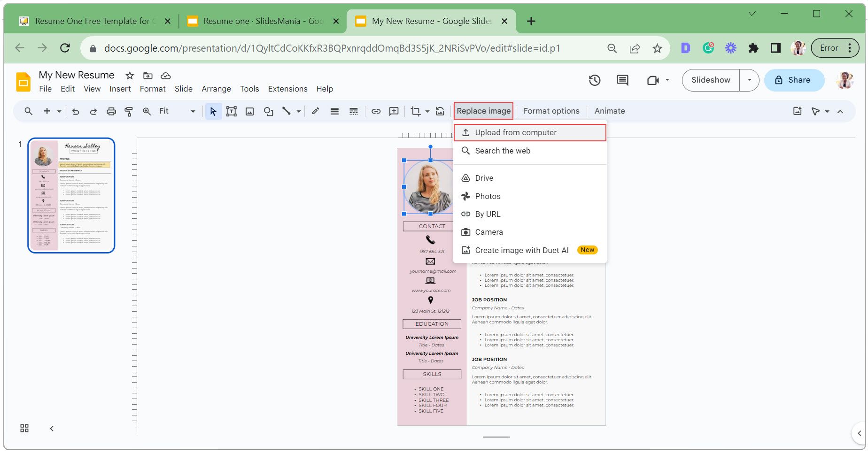Select the Border weight tool
868x453 pixels.
pyautogui.click(x=334, y=111)
